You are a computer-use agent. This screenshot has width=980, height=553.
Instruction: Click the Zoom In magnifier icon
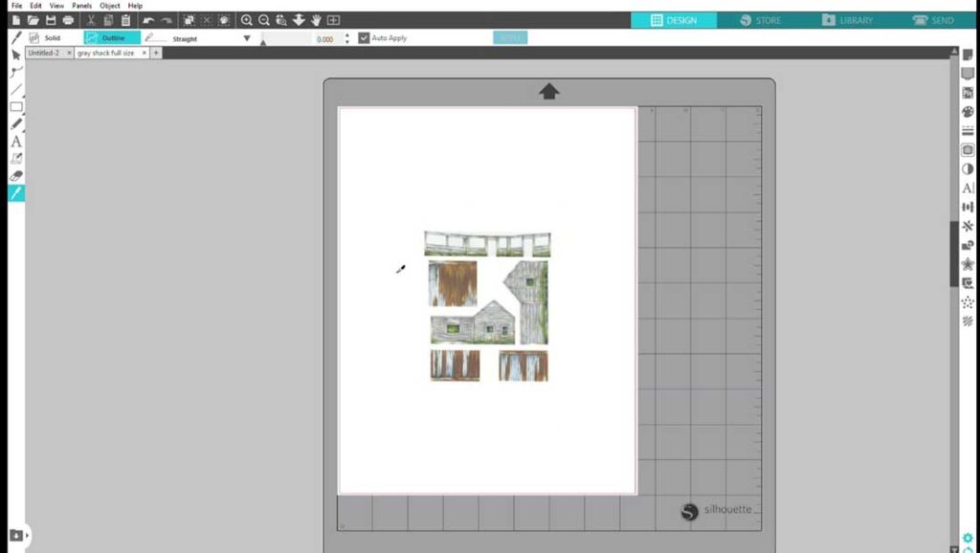247,20
